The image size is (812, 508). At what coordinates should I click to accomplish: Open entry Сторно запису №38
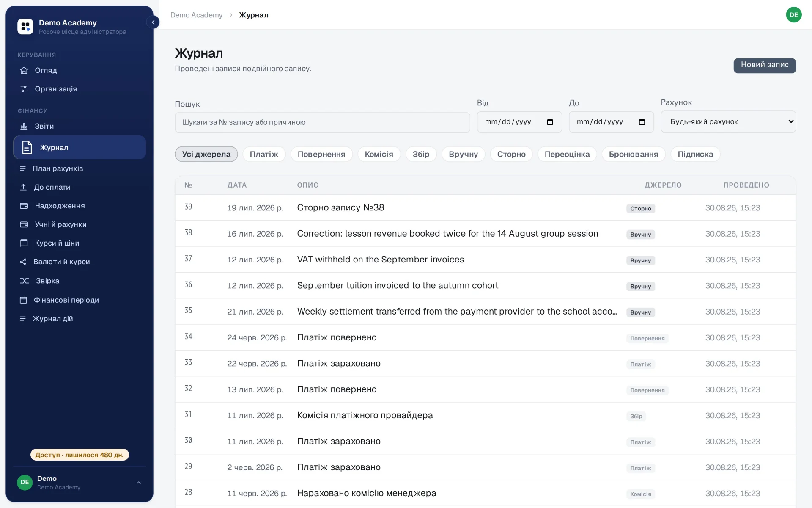(x=486, y=207)
